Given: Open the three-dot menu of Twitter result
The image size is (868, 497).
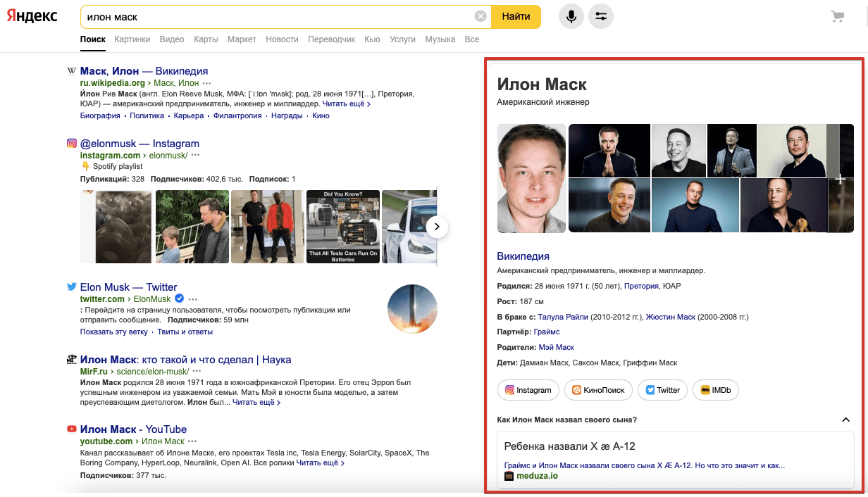Looking at the screenshot, I should tap(193, 299).
